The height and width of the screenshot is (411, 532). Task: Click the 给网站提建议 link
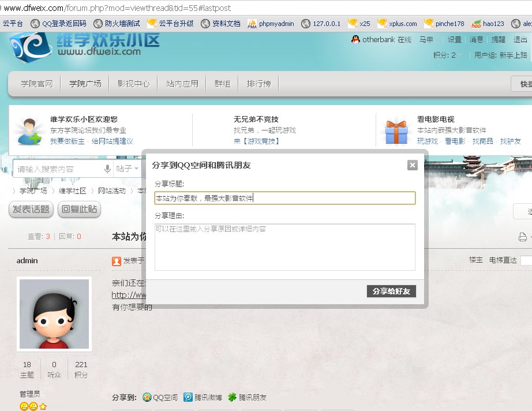pos(113,141)
